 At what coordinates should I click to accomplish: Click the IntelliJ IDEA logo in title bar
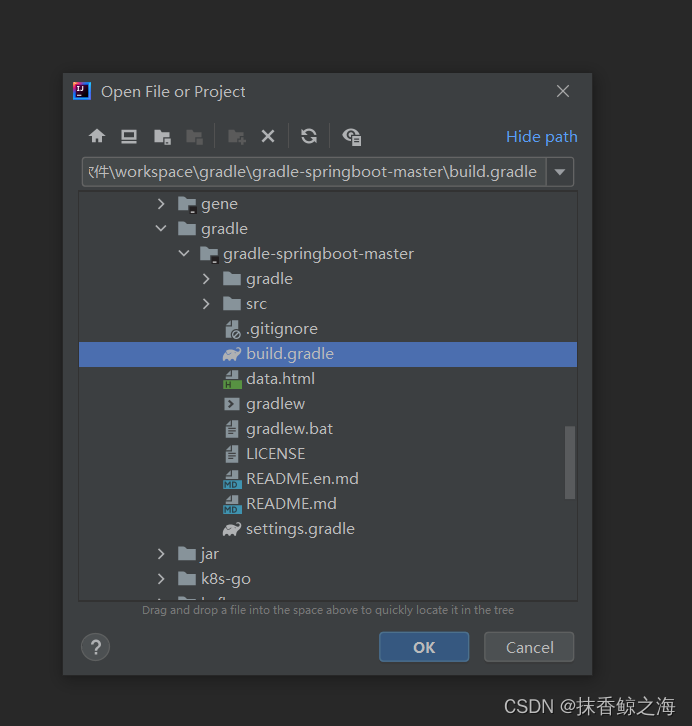pos(82,91)
